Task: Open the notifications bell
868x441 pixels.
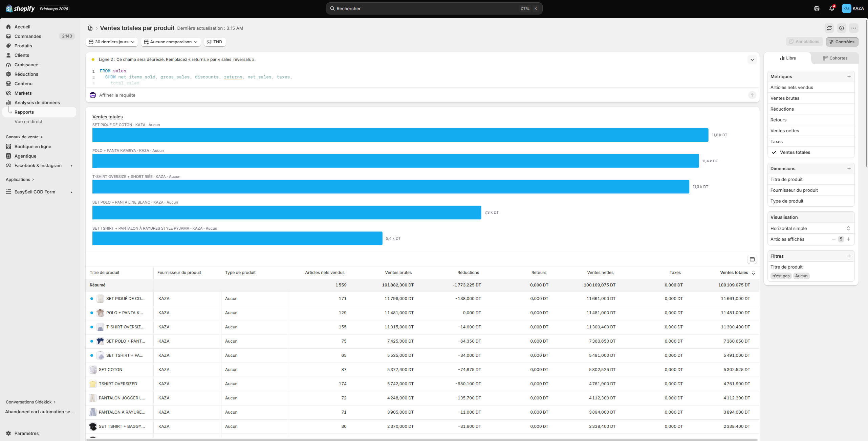Action: click(832, 8)
